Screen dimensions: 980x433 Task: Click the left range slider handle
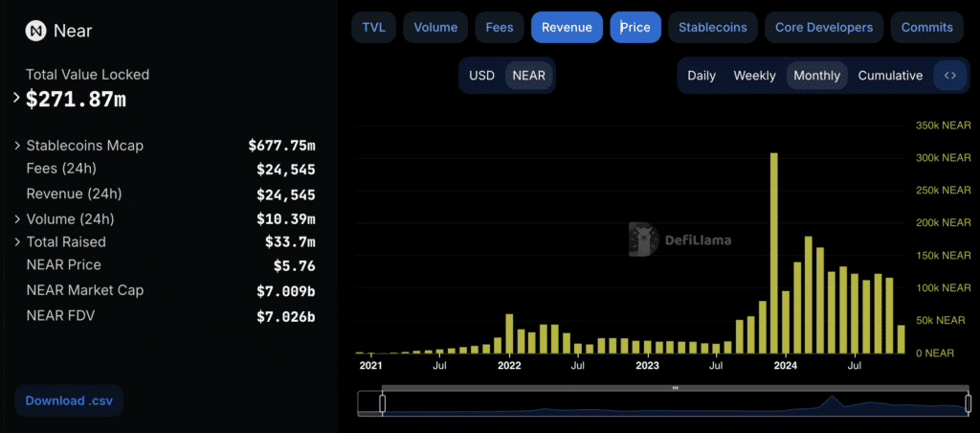[382, 403]
